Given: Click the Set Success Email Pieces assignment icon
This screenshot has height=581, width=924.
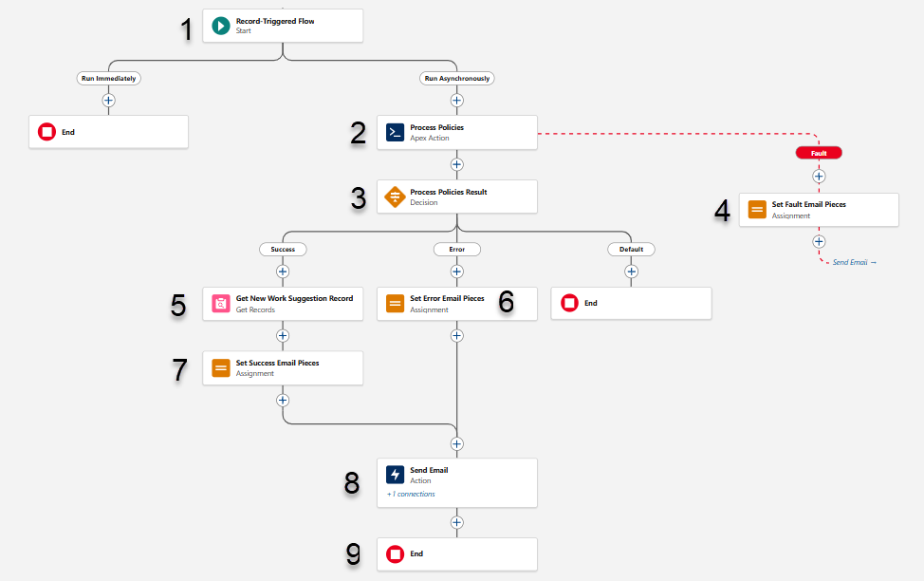Looking at the screenshot, I should pos(220,368).
